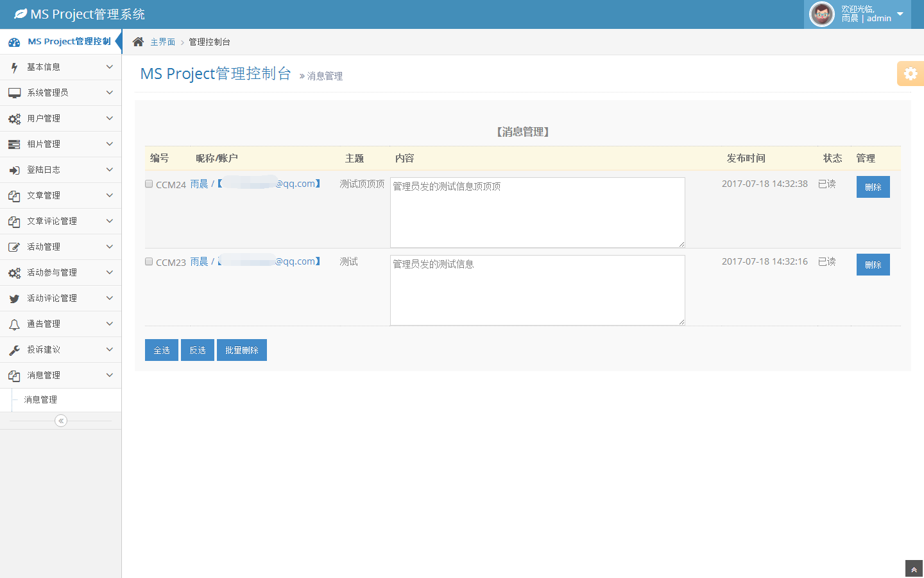This screenshot has width=924, height=578.
Task: Click the CCM23 message content textarea
Action: click(537, 290)
